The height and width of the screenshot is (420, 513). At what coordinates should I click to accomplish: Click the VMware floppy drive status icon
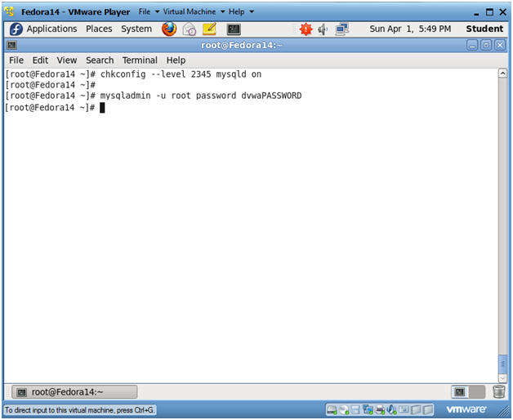click(355, 410)
